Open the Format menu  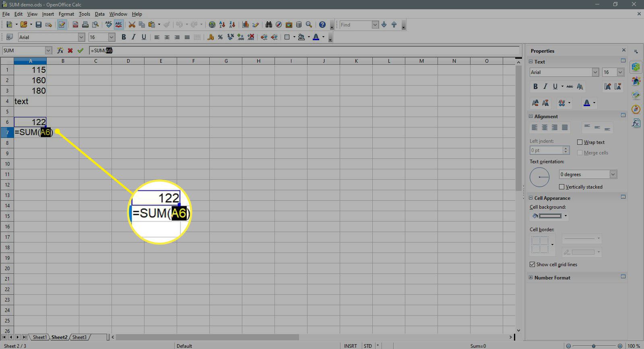click(66, 14)
